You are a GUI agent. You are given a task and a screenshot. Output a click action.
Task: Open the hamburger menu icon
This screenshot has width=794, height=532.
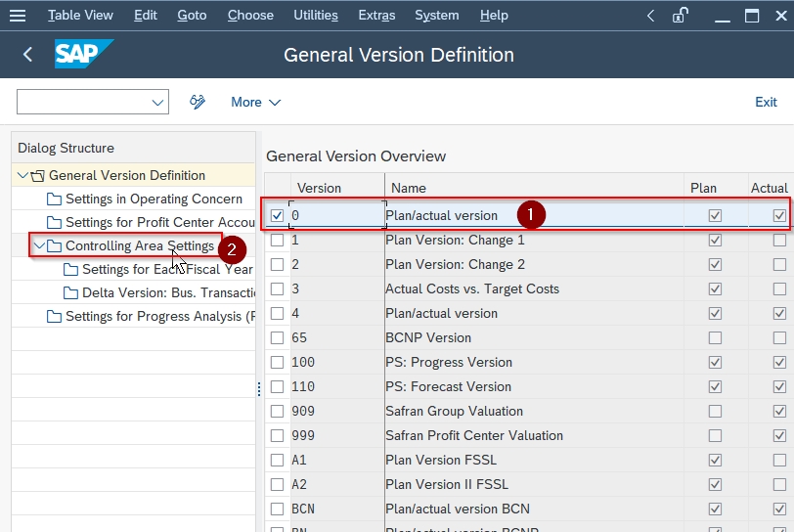(x=18, y=16)
